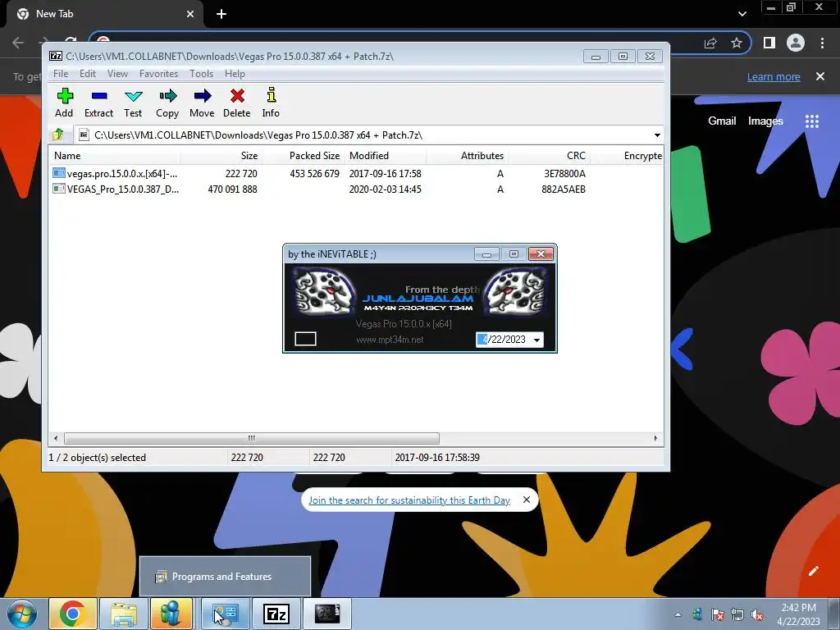Open the Chrome tab search chevron
Image resolution: width=840 pixels, height=630 pixels.
(742, 14)
